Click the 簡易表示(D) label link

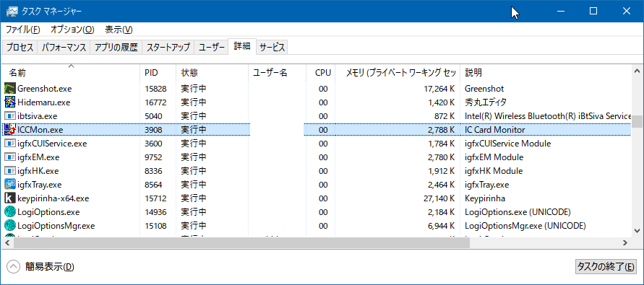(x=50, y=267)
